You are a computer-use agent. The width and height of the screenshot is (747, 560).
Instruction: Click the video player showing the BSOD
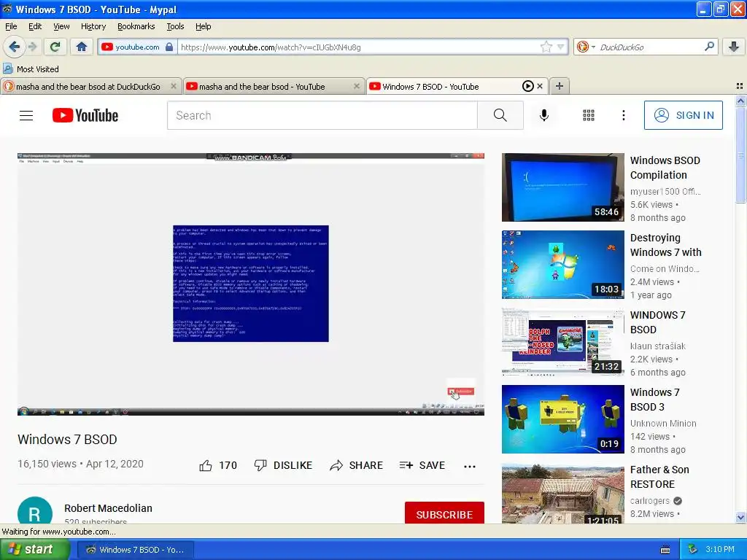[x=251, y=284]
